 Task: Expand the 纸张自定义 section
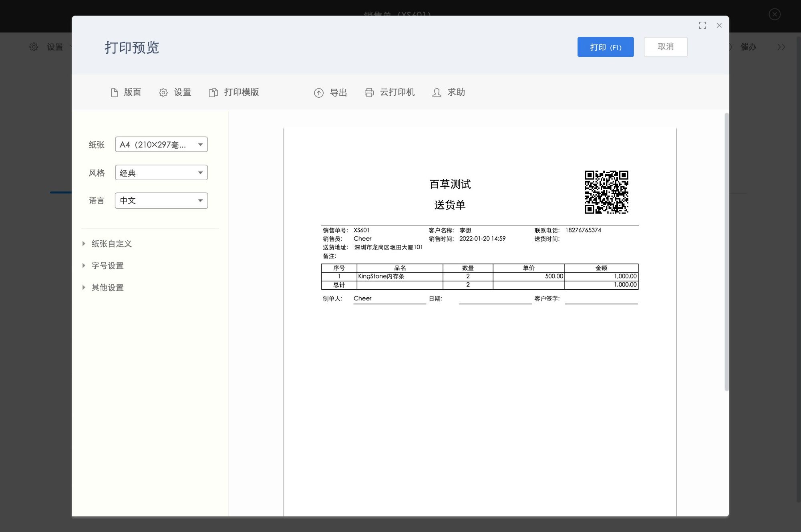(107, 244)
